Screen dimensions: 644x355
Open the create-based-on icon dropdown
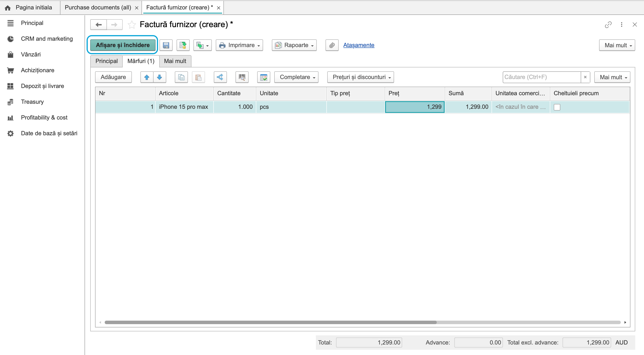(202, 45)
